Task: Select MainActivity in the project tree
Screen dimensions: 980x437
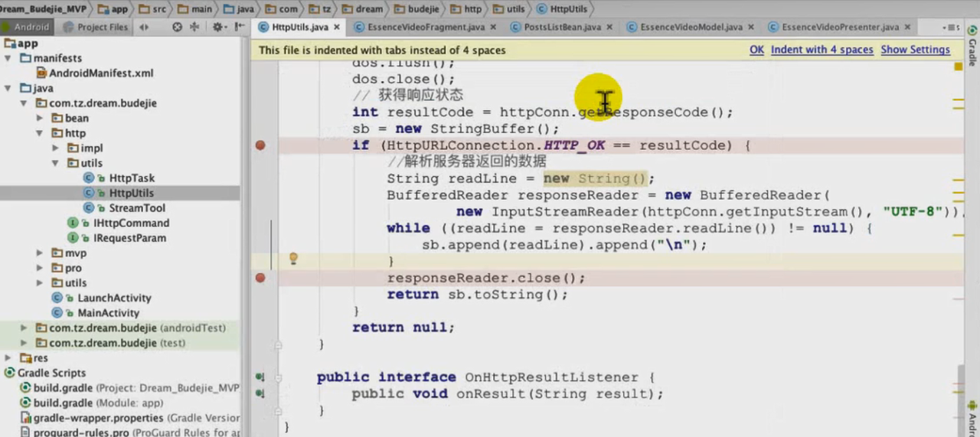Action: [x=108, y=313]
